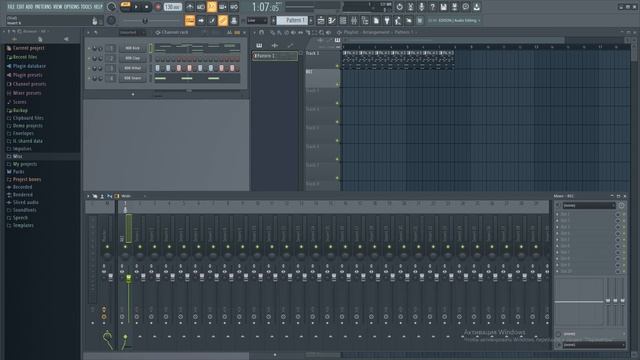Click the plug-shaped plugin picker icon

click(387, 20)
